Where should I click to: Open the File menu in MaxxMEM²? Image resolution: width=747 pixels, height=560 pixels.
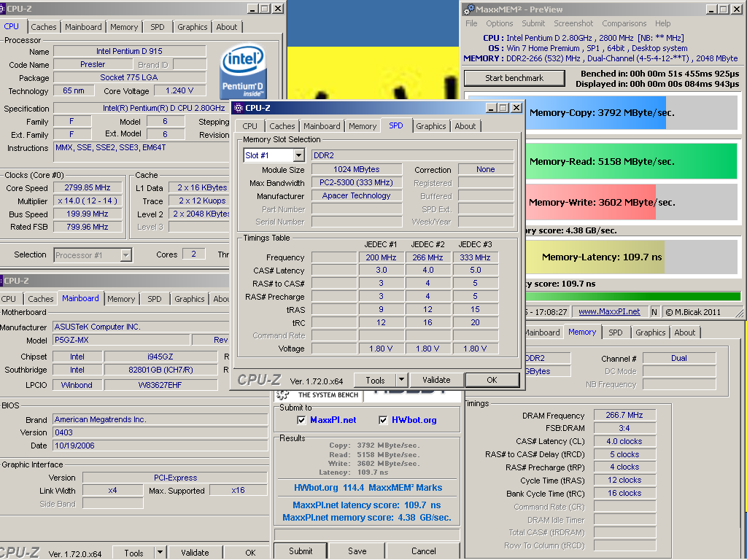tap(471, 23)
